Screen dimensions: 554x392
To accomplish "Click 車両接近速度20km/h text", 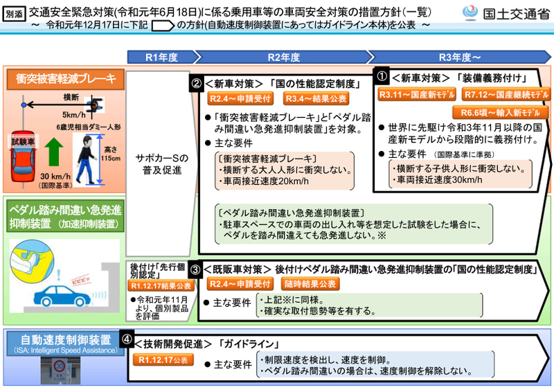I will click(x=263, y=181).
